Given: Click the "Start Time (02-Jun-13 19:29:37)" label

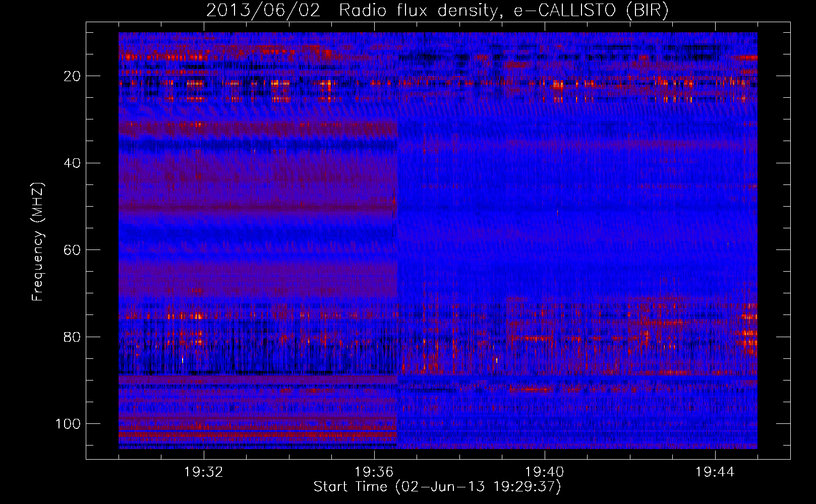Looking at the screenshot, I should [437, 487].
